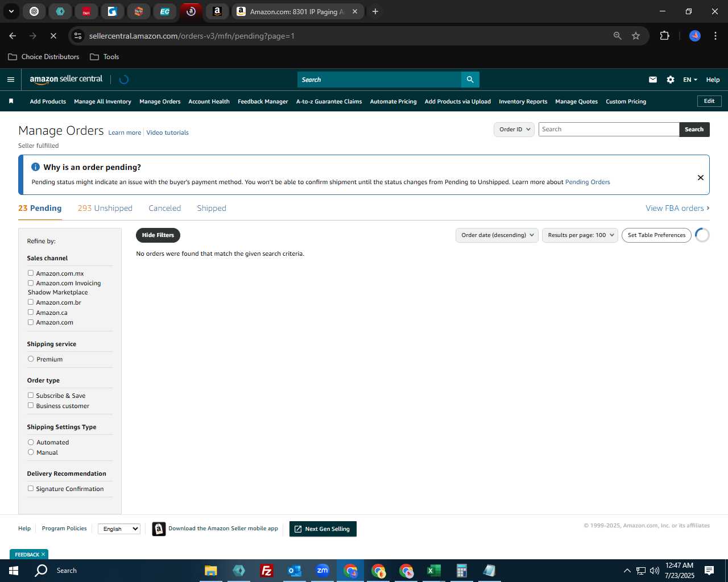728x582 pixels.
Task: Switch to the Shipped tab
Action: [212, 208]
